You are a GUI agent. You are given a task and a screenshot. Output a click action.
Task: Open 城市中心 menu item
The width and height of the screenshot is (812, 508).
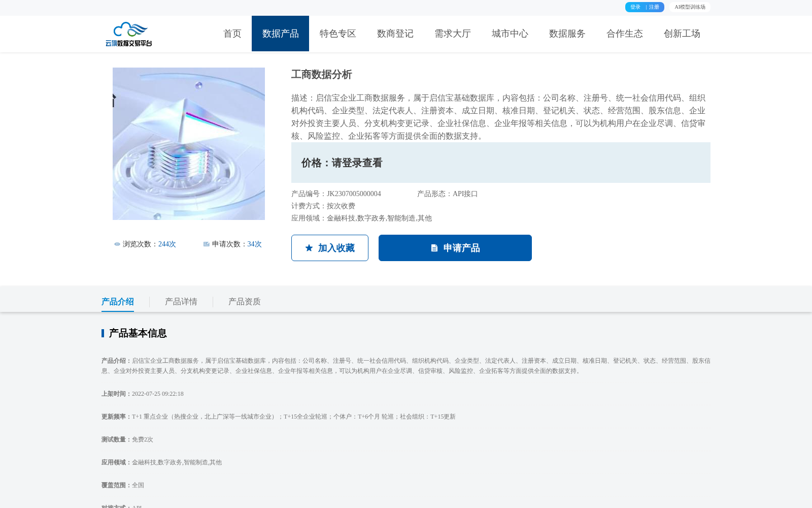pyautogui.click(x=510, y=34)
